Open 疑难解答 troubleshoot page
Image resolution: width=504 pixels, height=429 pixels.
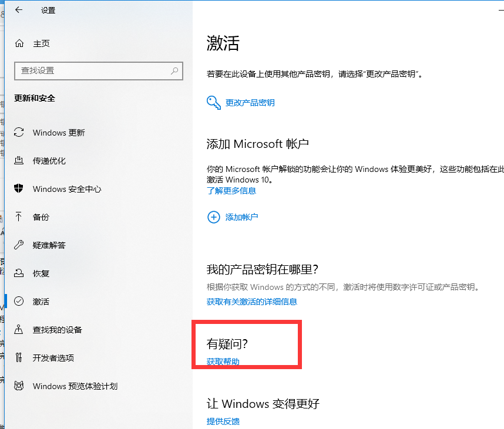(49, 245)
